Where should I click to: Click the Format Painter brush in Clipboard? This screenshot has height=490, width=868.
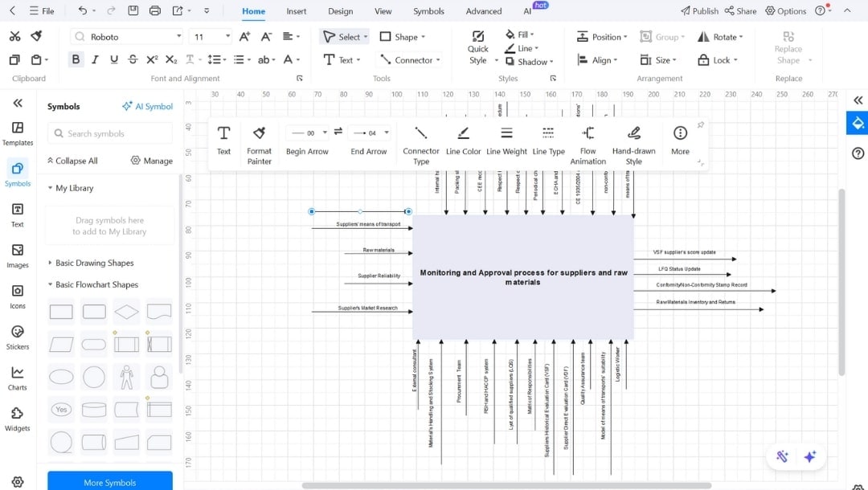coord(36,36)
